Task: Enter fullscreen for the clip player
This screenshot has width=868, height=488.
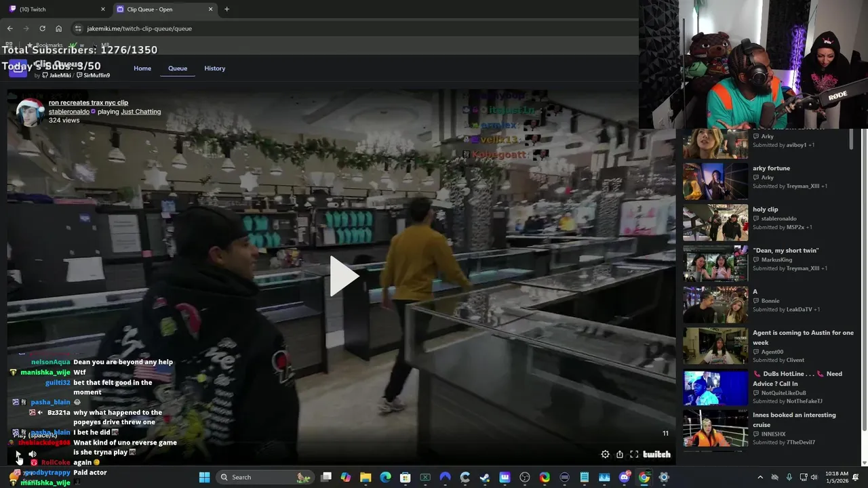Action: (634, 454)
